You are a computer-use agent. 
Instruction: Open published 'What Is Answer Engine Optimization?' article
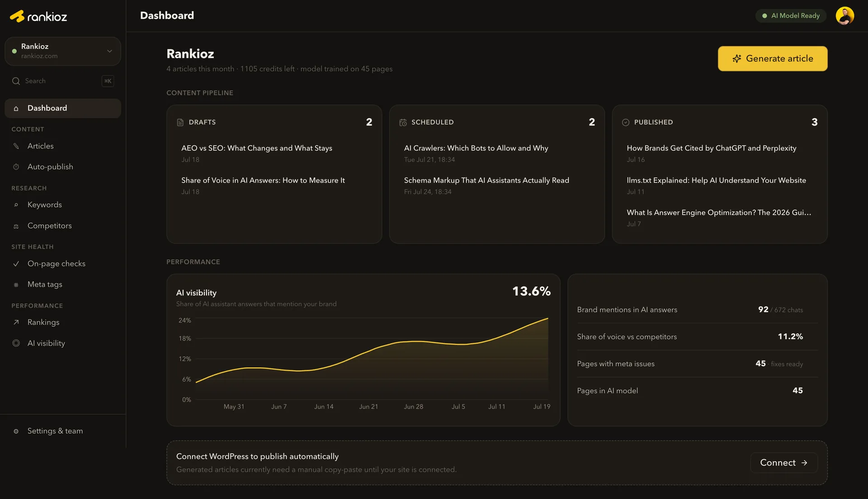(x=719, y=213)
